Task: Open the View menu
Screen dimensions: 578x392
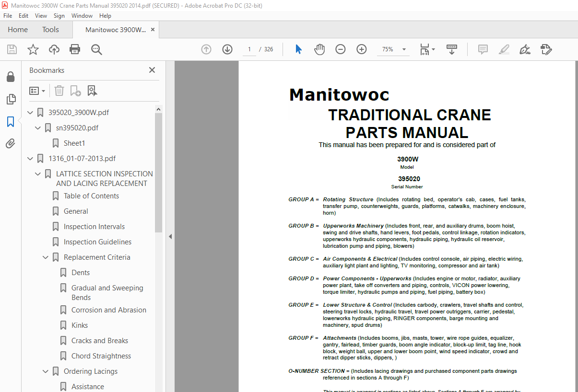Action: 41,16
